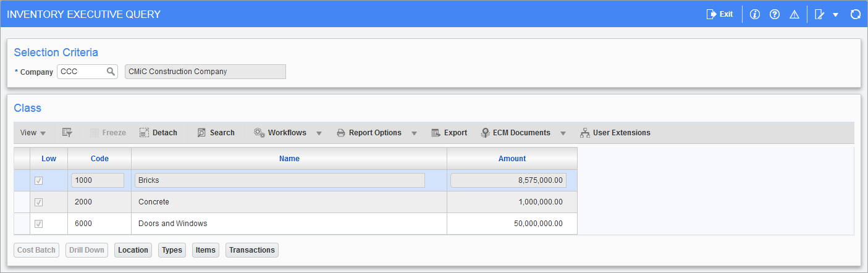Image resolution: width=868 pixels, height=273 pixels.
Task: Click the Company lookup magnifier icon
Action: click(111, 72)
